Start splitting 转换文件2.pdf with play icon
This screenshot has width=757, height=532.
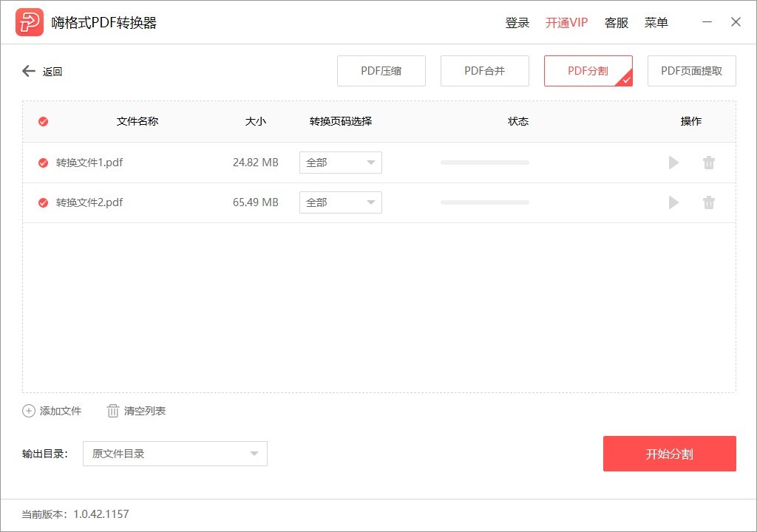point(673,202)
